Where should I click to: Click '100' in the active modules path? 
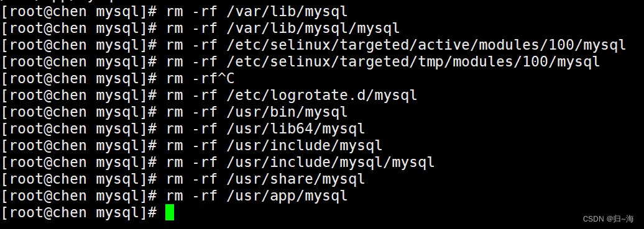click(x=561, y=45)
